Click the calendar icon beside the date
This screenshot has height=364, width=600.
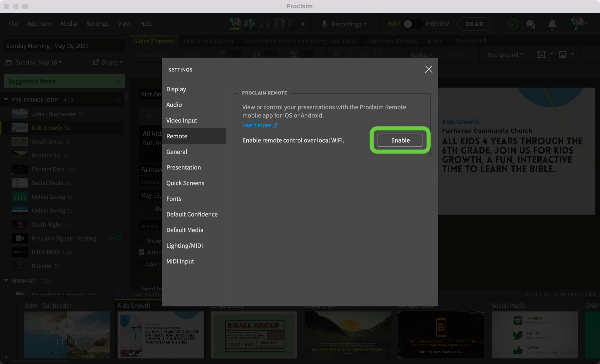click(9, 62)
